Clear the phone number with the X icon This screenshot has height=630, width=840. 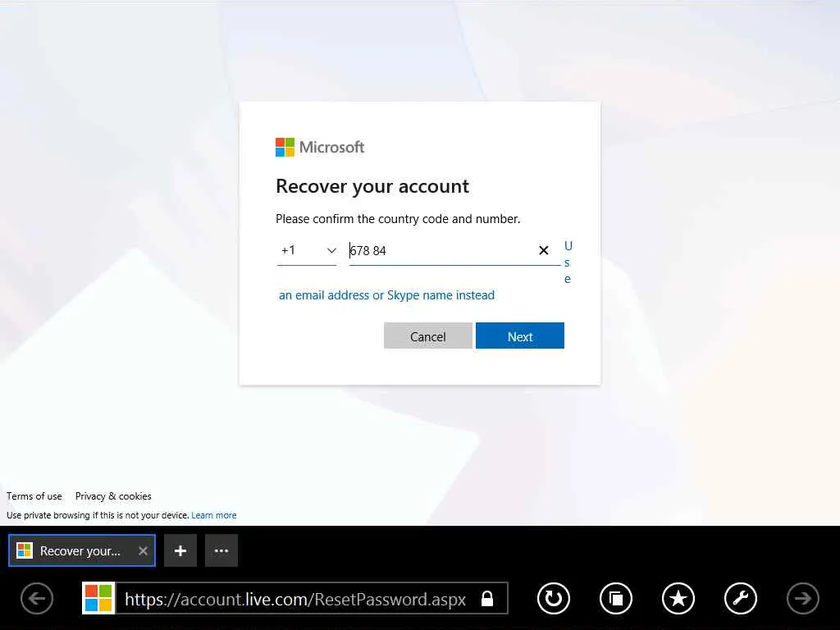pyautogui.click(x=543, y=250)
